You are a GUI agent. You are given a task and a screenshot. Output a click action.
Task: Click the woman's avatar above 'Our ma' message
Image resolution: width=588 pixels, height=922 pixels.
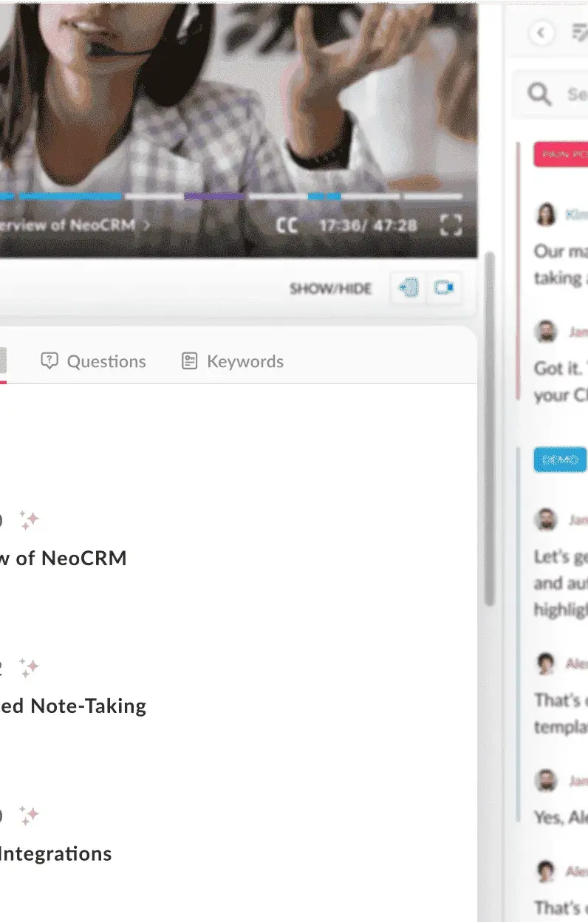545,214
